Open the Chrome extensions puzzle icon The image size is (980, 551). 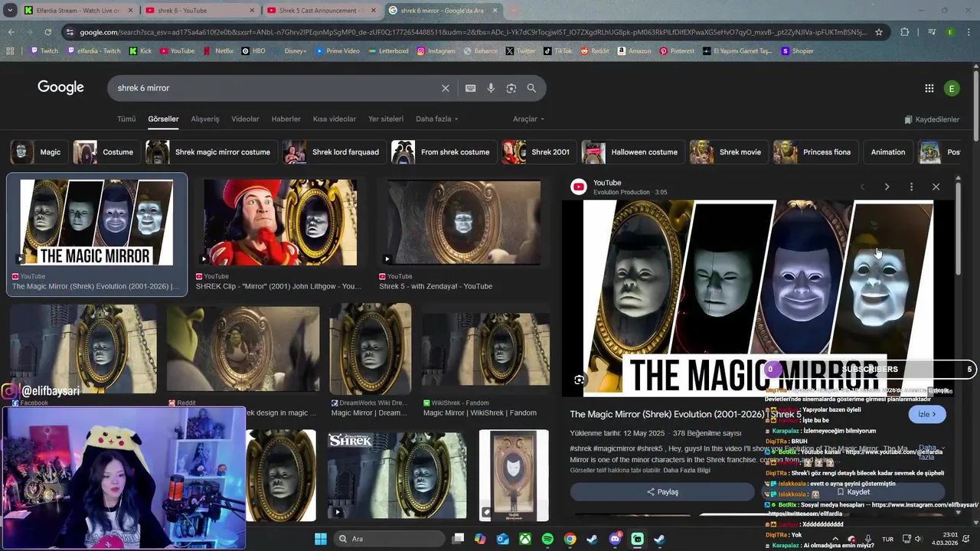pos(905,32)
